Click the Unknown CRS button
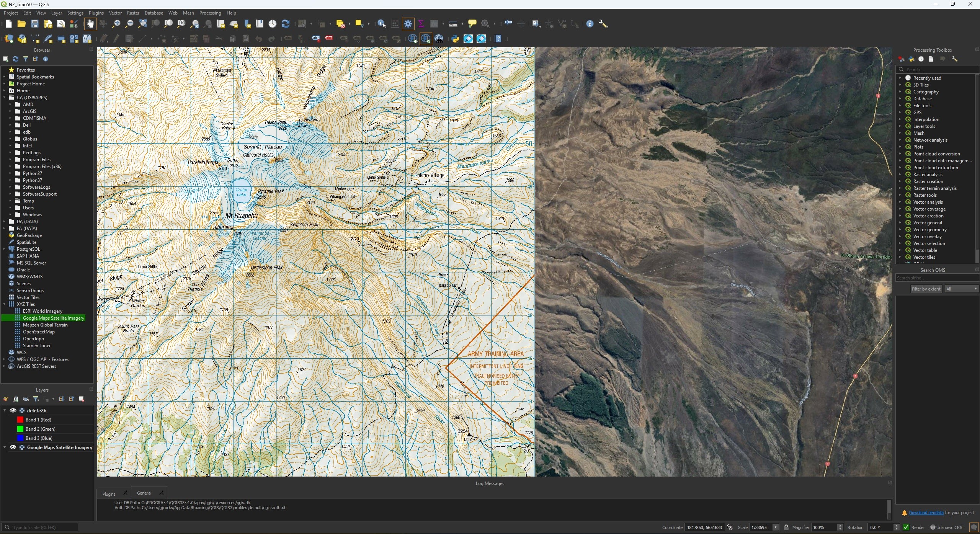The image size is (980, 534). [x=946, y=527]
